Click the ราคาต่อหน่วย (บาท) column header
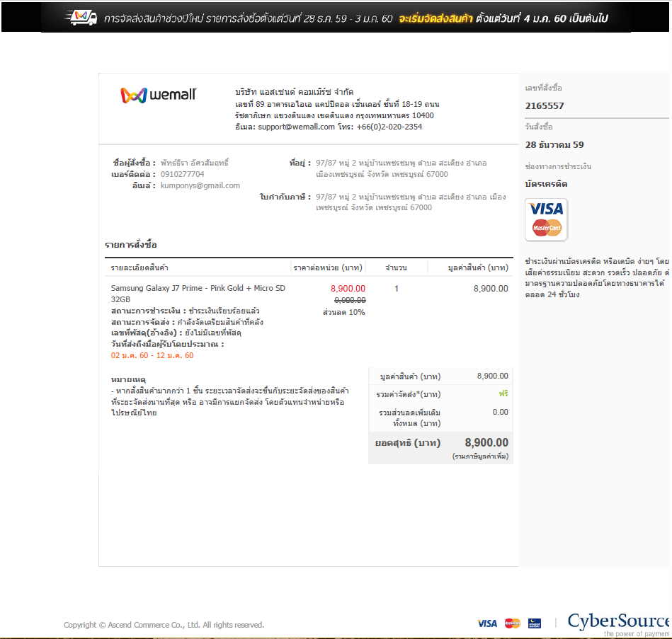 (x=328, y=267)
